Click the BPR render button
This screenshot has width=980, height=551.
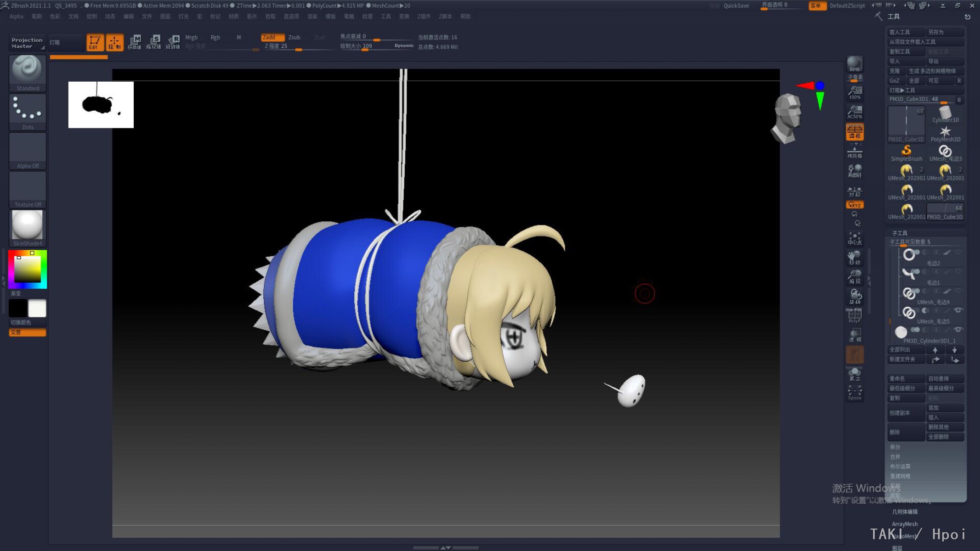point(855,64)
